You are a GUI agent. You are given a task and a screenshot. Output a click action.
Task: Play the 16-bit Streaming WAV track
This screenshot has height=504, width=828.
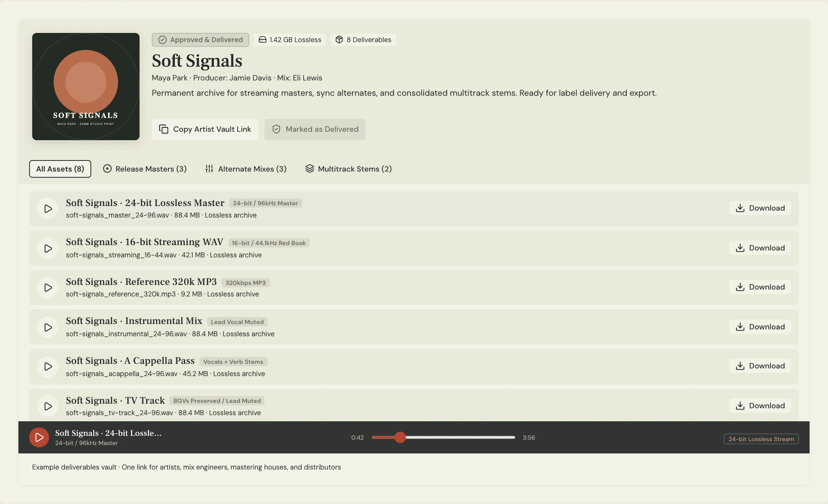click(x=48, y=248)
